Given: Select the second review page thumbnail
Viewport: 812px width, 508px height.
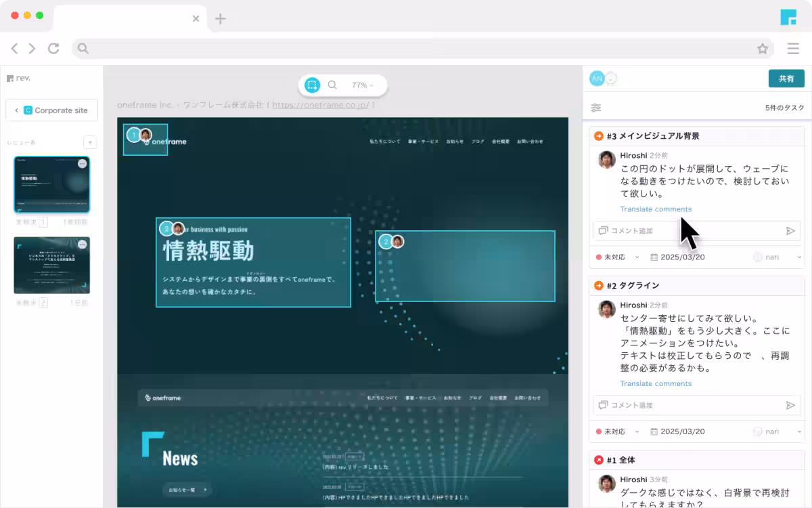Looking at the screenshot, I should click(52, 265).
